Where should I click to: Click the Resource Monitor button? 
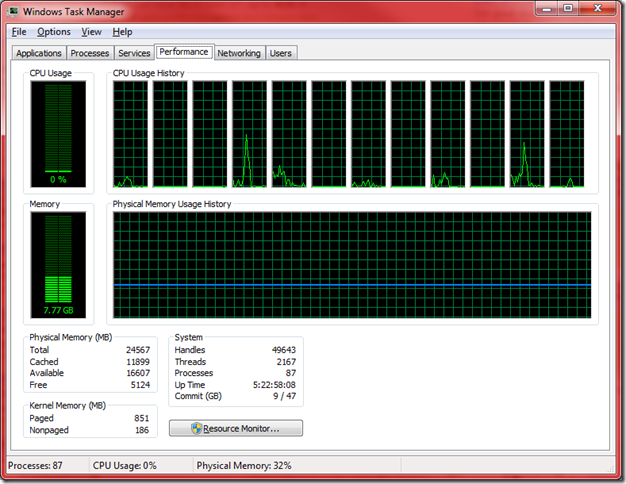coord(236,428)
